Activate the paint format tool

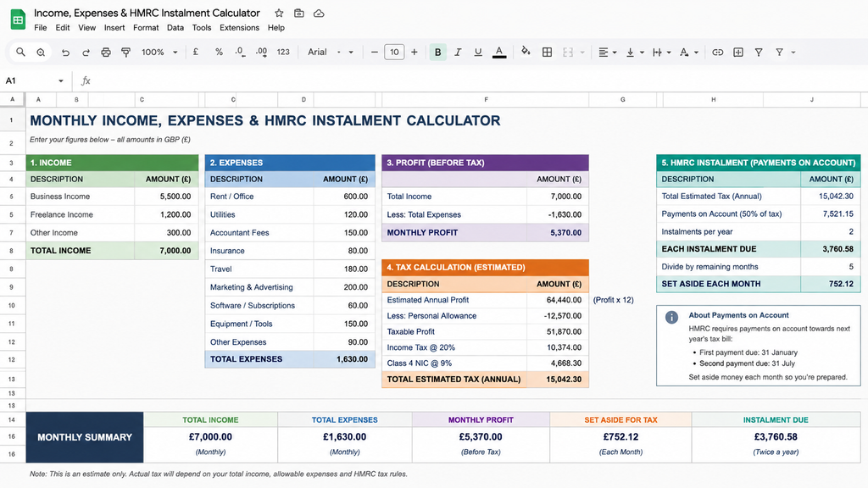click(125, 52)
